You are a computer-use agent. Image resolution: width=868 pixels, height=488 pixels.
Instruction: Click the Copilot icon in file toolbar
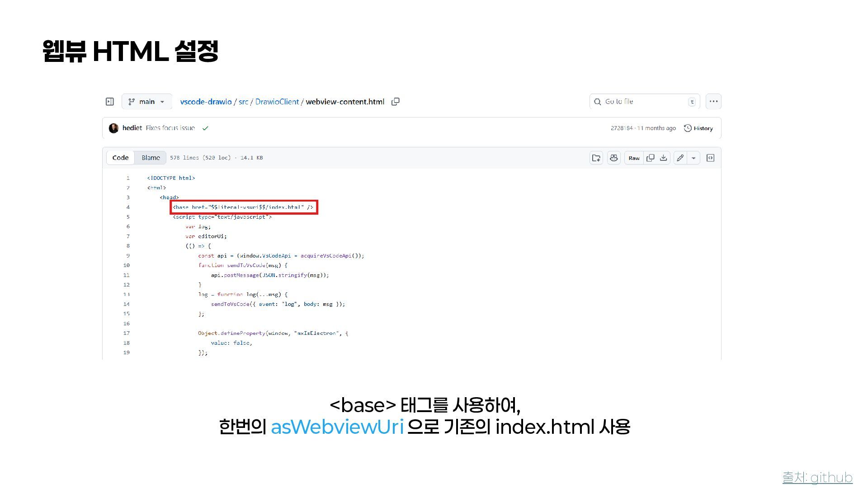(613, 158)
